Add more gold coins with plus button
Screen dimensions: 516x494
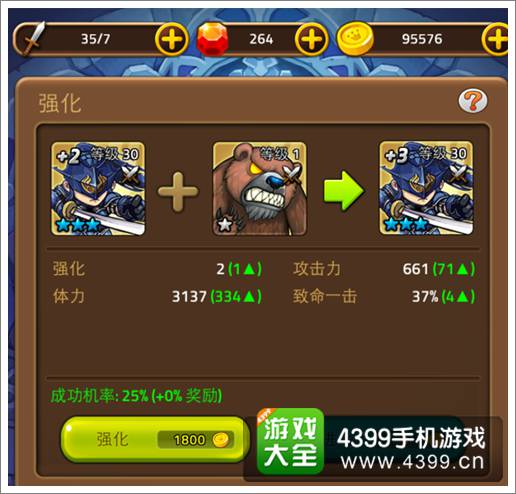click(496, 39)
